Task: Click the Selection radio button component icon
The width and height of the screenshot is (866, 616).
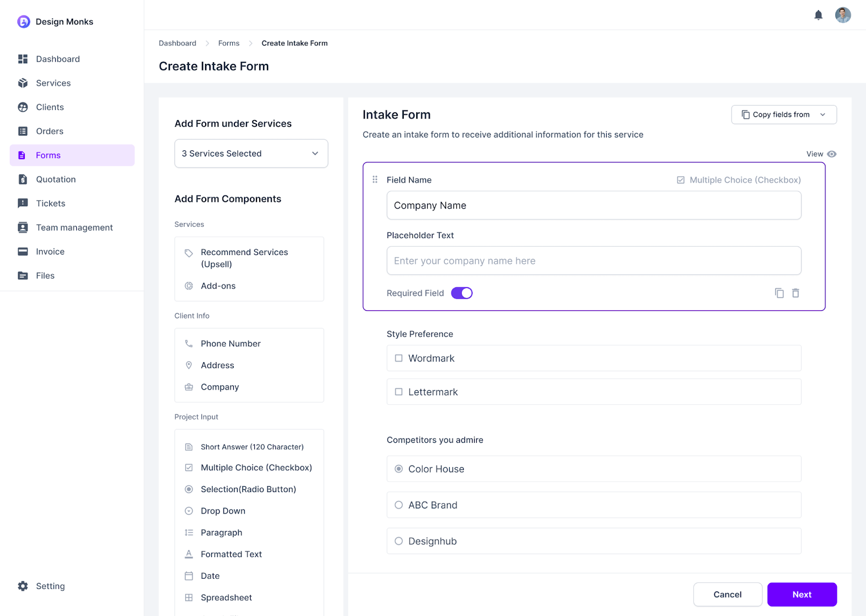Action: (189, 489)
